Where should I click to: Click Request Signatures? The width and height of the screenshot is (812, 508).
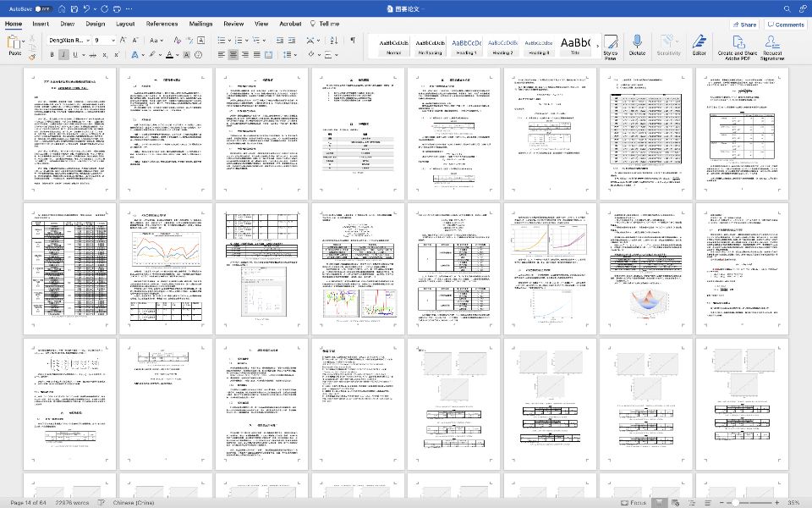[x=772, y=47]
